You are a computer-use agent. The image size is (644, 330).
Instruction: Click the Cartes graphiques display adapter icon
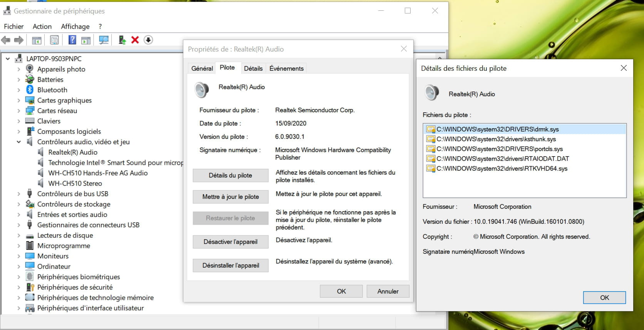point(30,100)
